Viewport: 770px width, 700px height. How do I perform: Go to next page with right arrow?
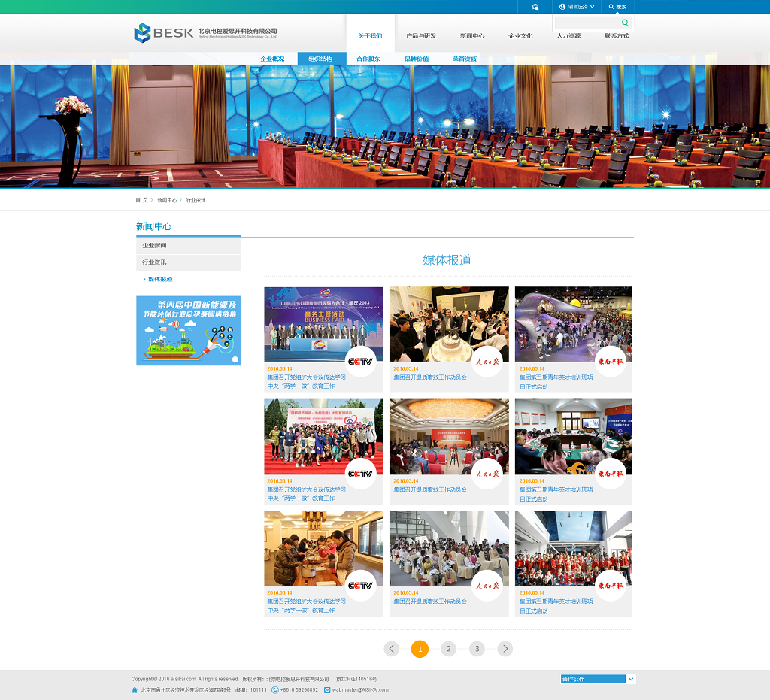click(x=505, y=649)
